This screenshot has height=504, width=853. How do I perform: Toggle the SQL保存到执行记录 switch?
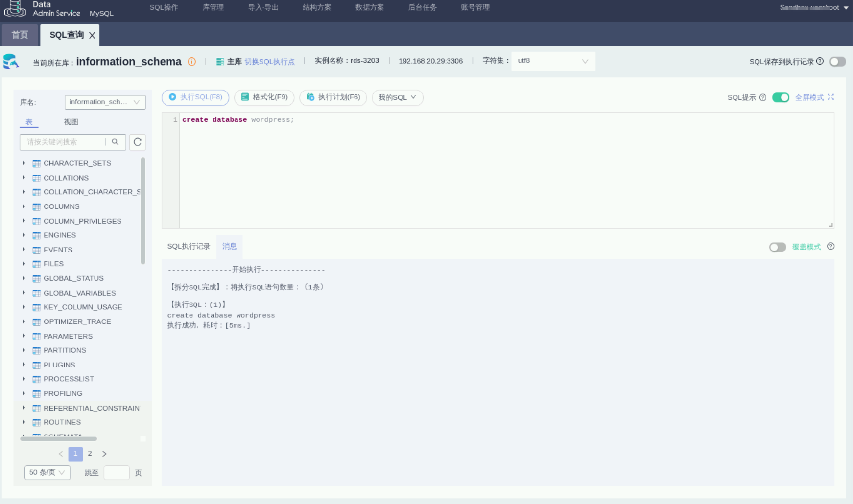pos(838,62)
